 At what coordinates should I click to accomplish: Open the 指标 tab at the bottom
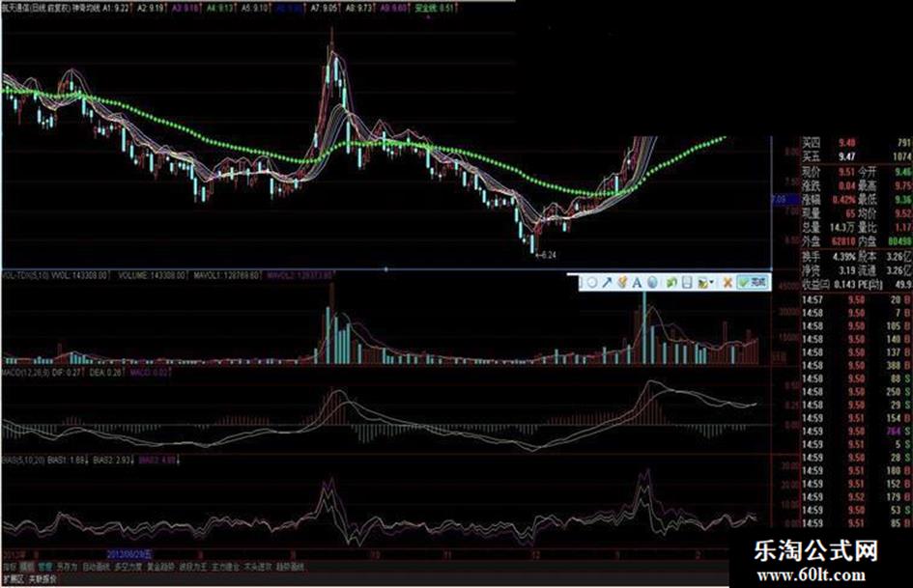point(10,567)
